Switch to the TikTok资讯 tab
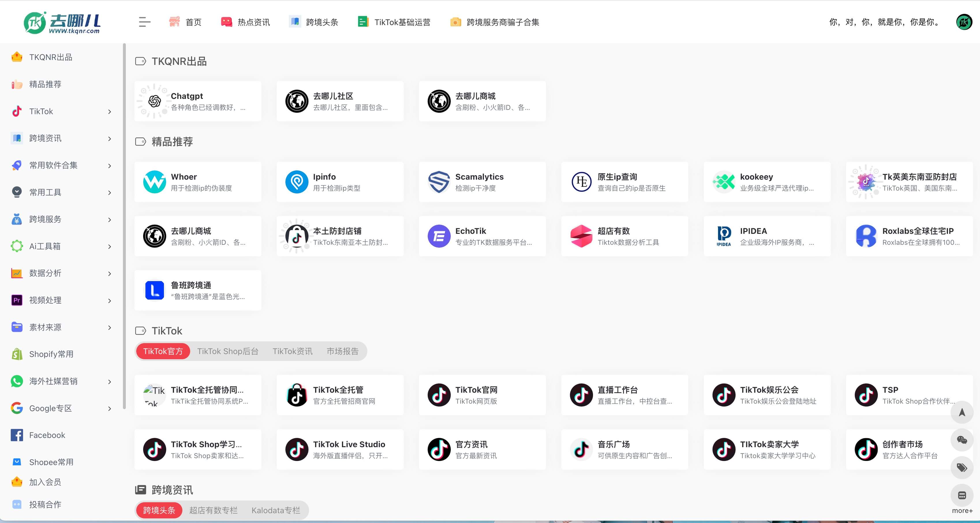 click(x=292, y=351)
